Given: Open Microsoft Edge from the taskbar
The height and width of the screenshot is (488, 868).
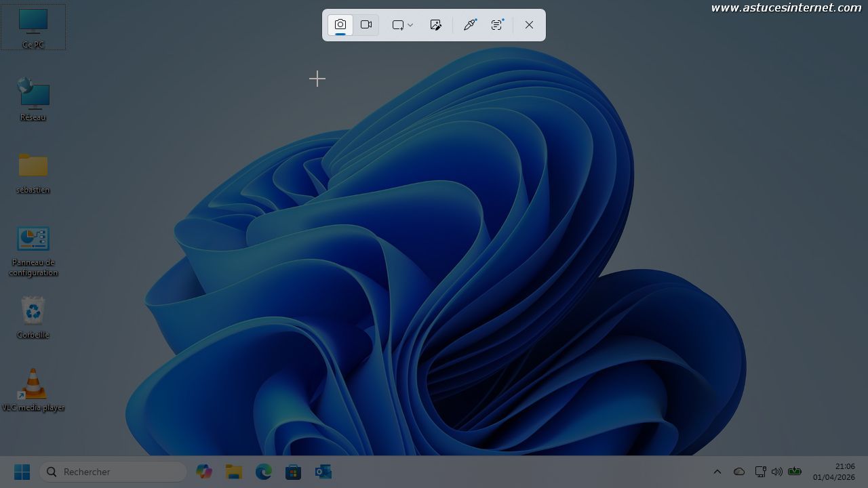Looking at the screenshot, I should pos(263,472).
